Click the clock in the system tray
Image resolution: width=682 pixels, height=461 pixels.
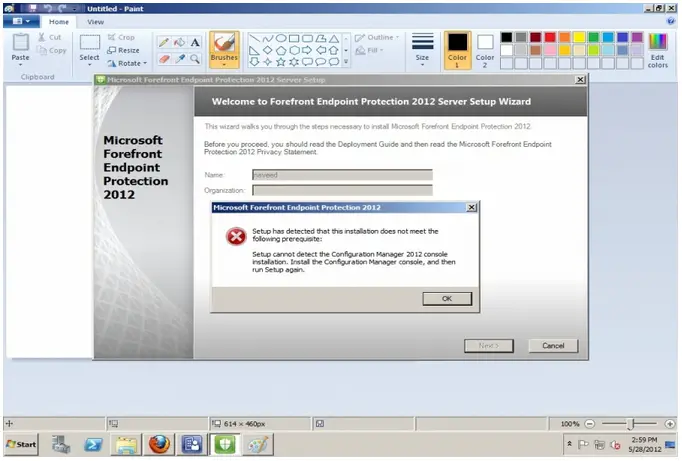(645, 444)
